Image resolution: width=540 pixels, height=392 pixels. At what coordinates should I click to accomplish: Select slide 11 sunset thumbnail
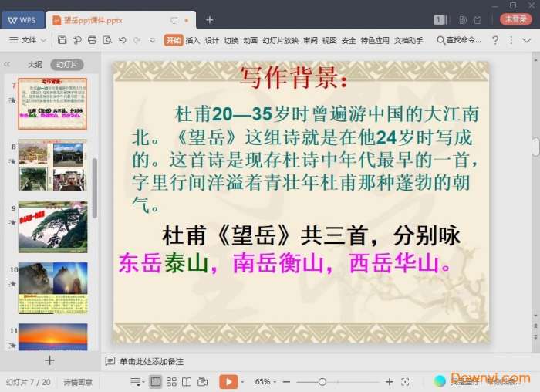point(52,337)
